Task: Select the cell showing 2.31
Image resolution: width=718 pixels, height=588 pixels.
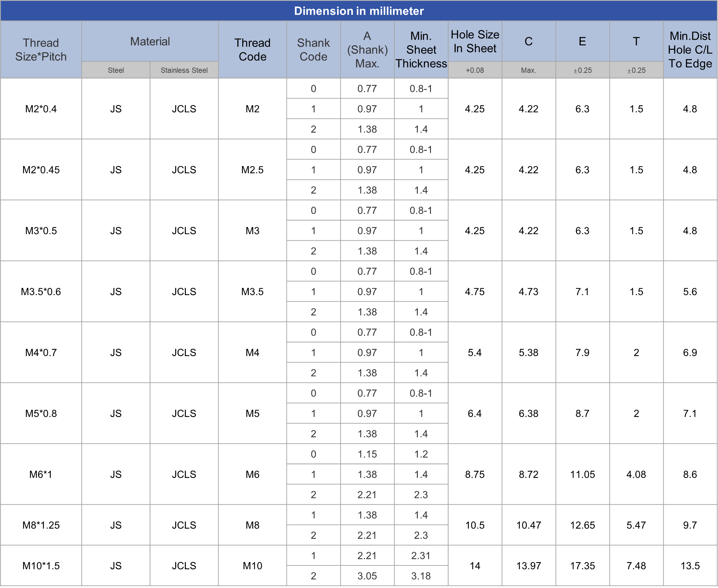Action: [x=421, y=555]
